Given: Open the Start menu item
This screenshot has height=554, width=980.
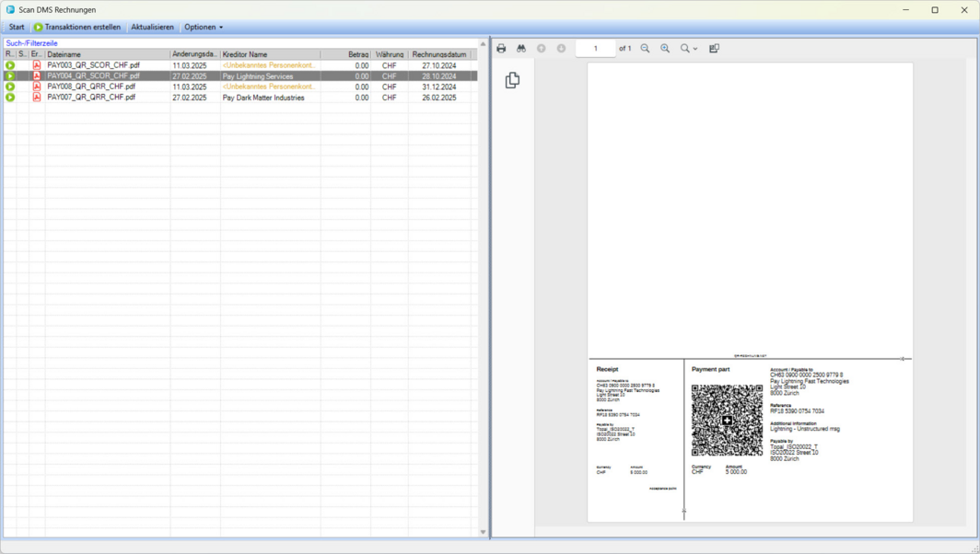Looking at the screenshot, I should point(17,28).
